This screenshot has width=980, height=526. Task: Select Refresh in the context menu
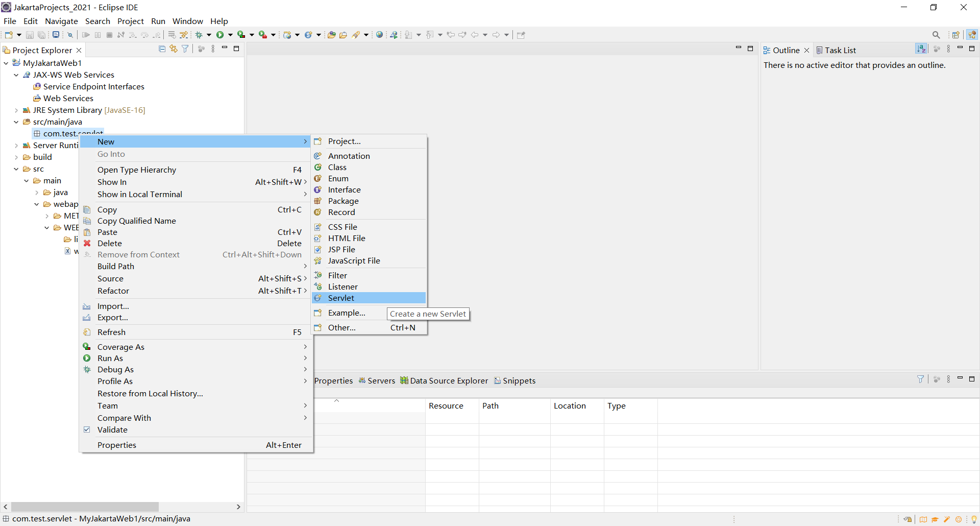[196, 332]
